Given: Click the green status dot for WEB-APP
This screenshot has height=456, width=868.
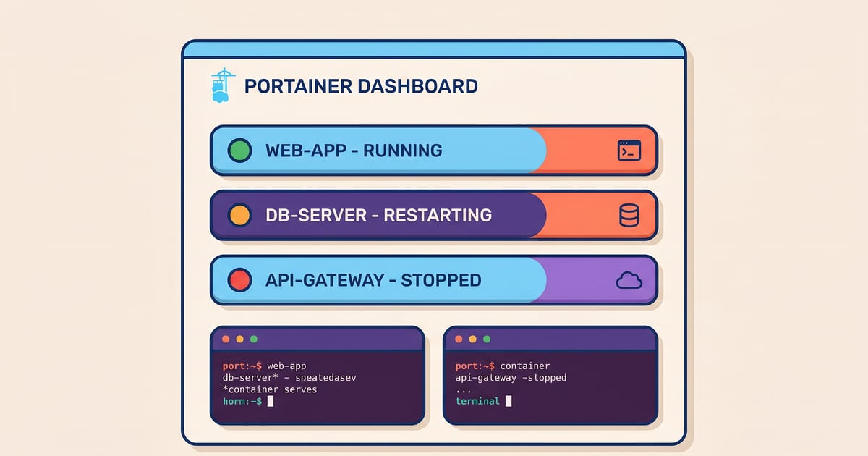Looking at the screenshot, I should (239, 151).
